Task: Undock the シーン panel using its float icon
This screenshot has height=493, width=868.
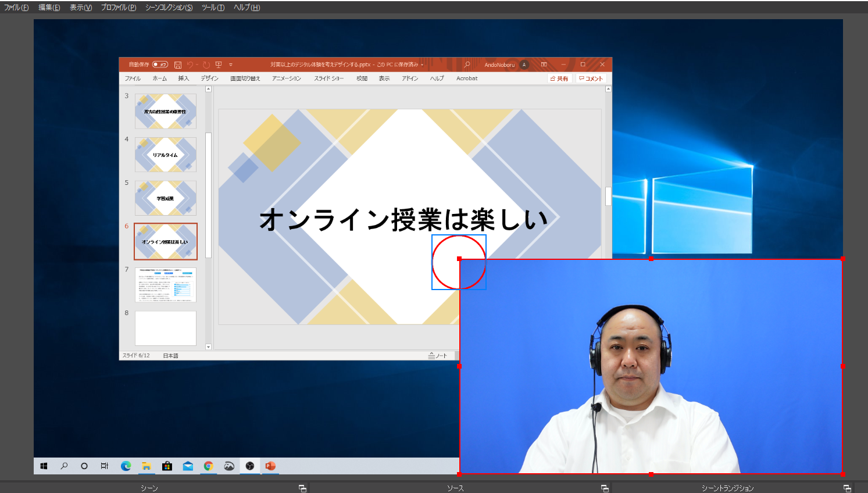Action: point(302,488)
